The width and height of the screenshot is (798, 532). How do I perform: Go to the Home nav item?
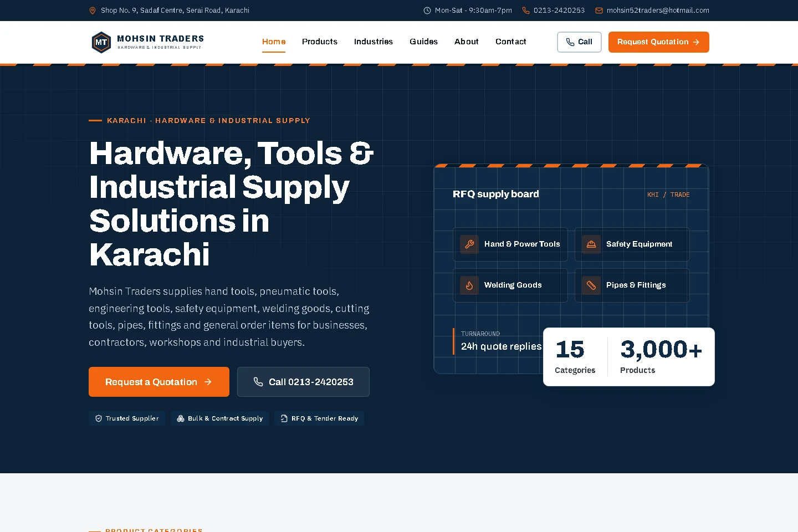[x=274, y=42]
